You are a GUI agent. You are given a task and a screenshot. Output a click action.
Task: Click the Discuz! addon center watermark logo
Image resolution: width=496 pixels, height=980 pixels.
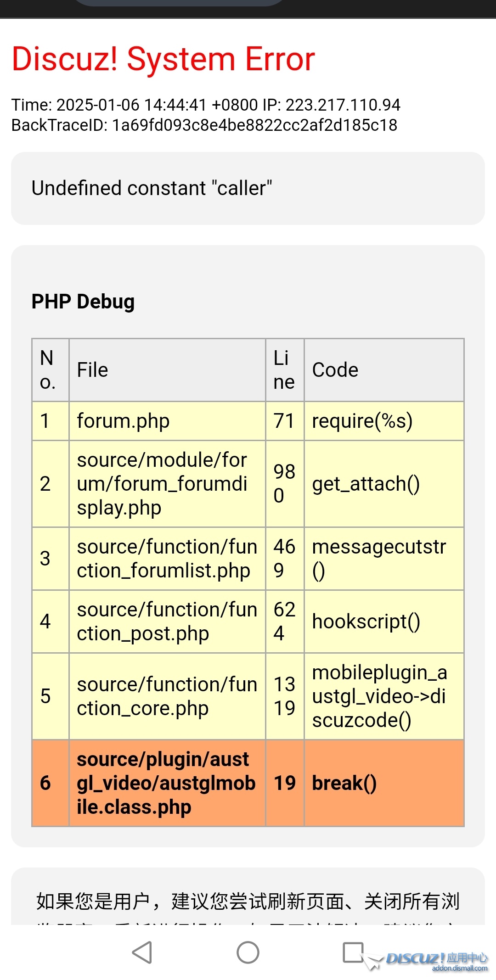click(x=436, y=961)
